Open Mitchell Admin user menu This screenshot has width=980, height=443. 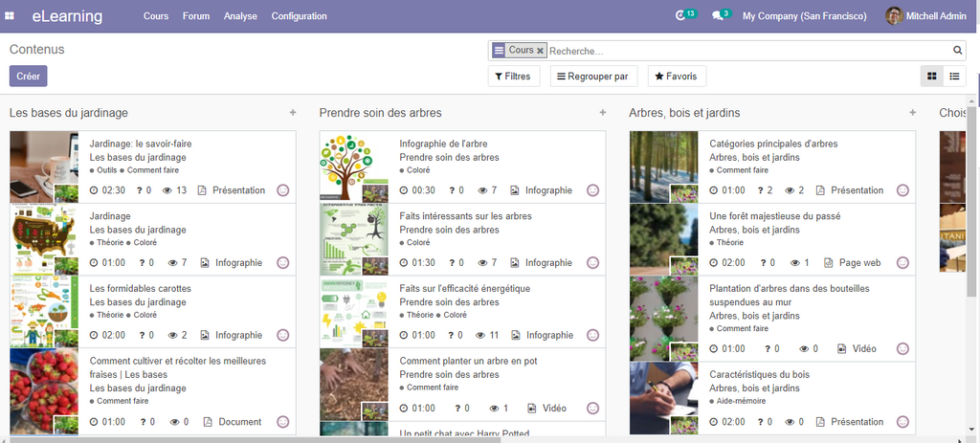coord(927,16)
